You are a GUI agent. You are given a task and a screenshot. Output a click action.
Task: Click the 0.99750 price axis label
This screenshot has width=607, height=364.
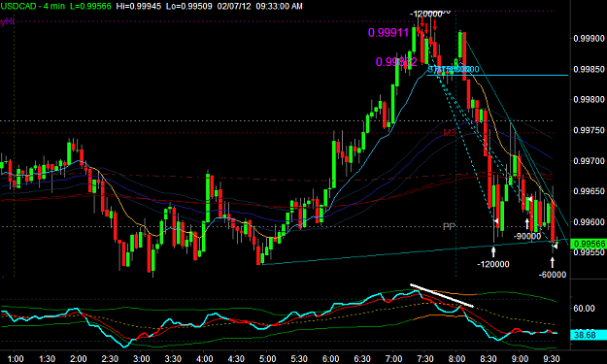pyautogui.click(x=589, y=130)
